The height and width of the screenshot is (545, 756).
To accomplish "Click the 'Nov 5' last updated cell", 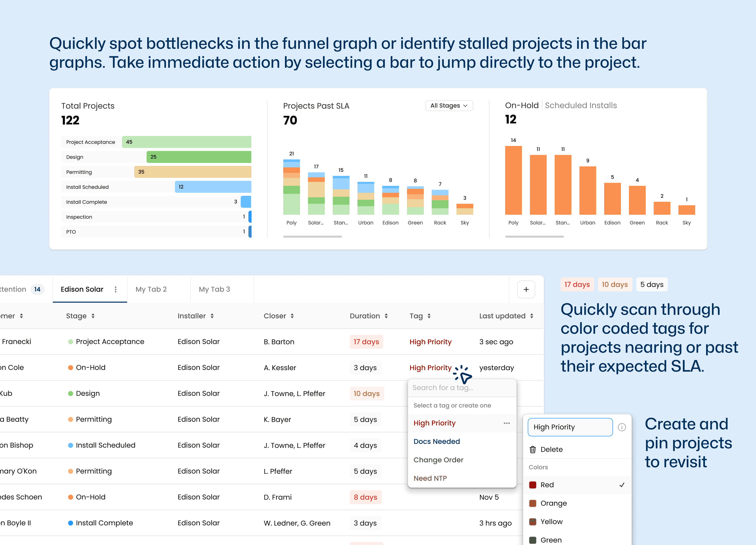I will point(489,497).
